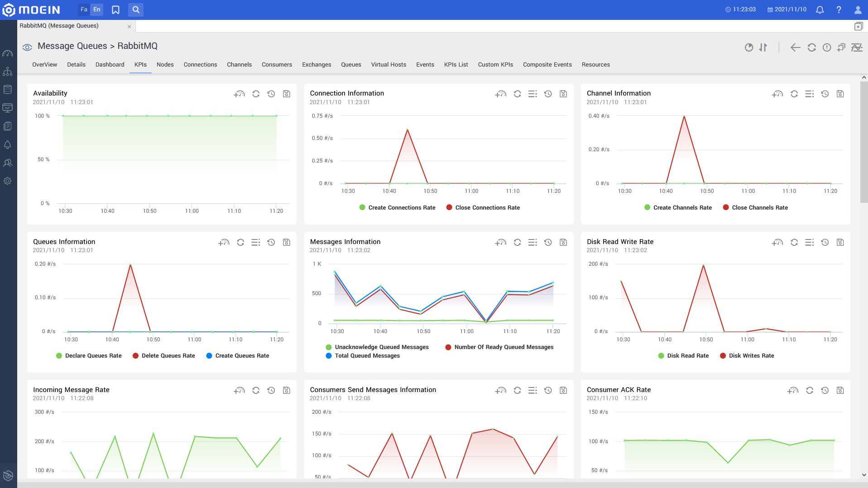Open the users icon in sidebar
Viewport: 868px width, 488px height.
(8, 163)
